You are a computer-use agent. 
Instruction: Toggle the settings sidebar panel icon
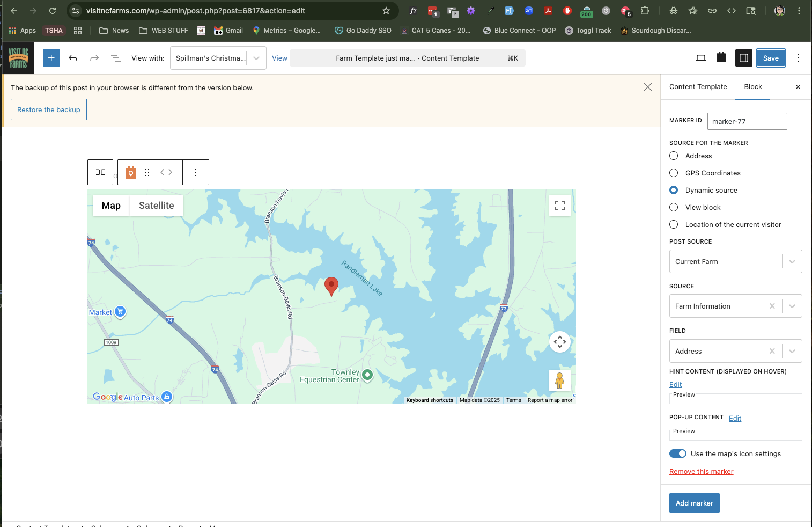[x=743, y=58]
